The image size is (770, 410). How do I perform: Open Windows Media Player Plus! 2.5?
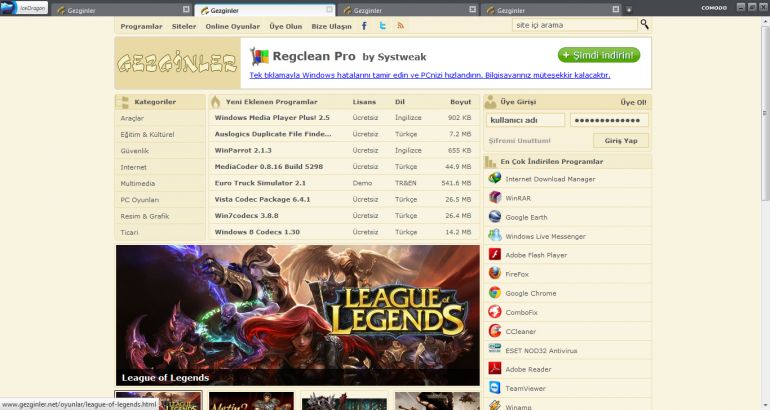272,118
